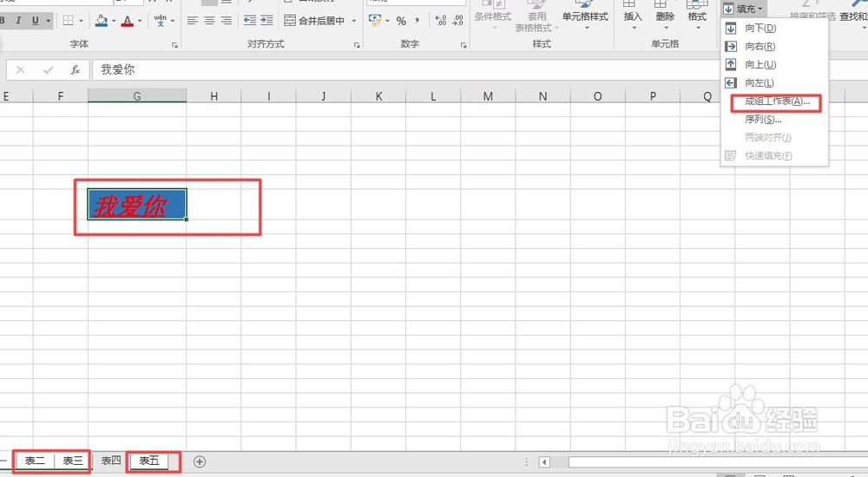
Task: Increase decimal places
Action: (x=441, y=21)
